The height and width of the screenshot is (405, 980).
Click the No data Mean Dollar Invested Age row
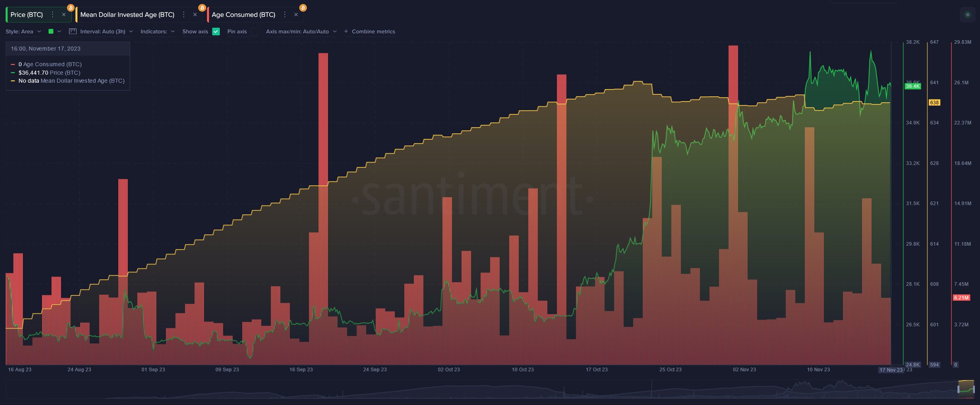tap(67, 81)
